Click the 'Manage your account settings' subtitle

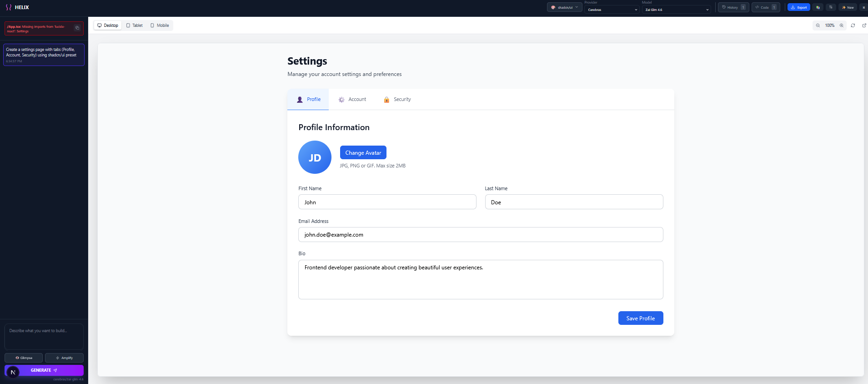point(344,74)
